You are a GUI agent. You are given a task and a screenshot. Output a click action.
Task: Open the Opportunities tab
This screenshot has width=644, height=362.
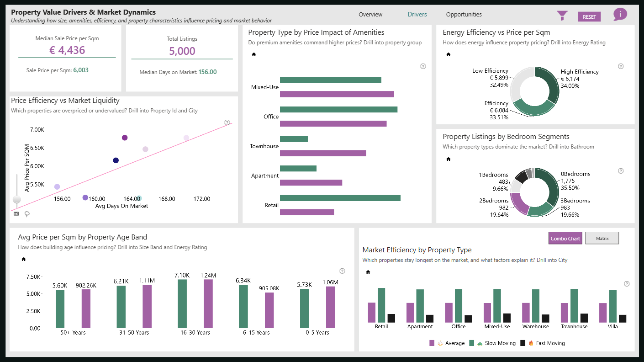pos(464,15)
